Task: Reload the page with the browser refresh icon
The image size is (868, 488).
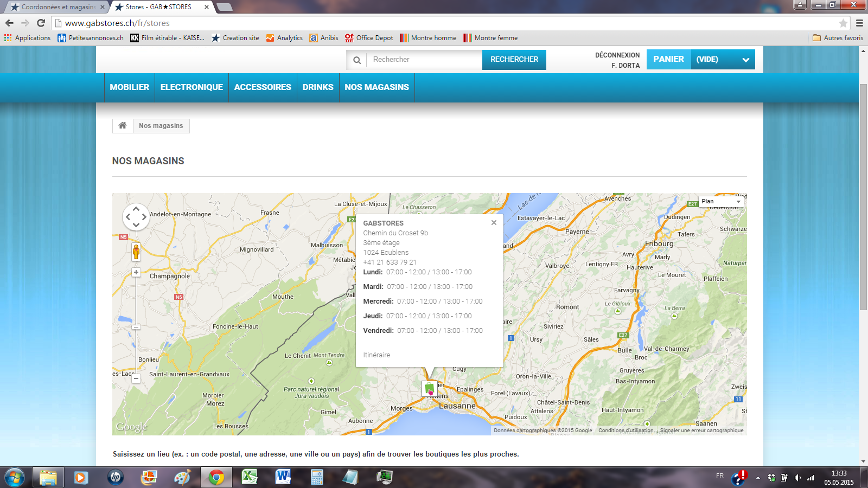Action: [41, 23]
